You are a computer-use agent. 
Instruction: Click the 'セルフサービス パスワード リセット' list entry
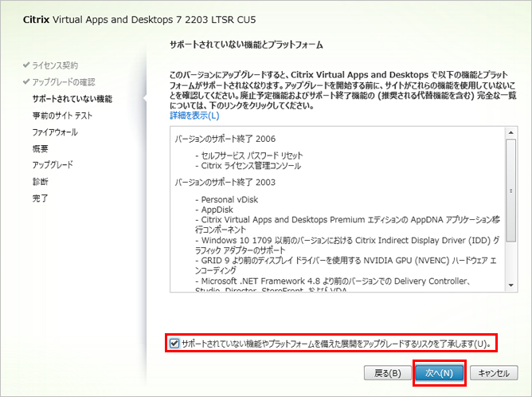coord(249,155)
